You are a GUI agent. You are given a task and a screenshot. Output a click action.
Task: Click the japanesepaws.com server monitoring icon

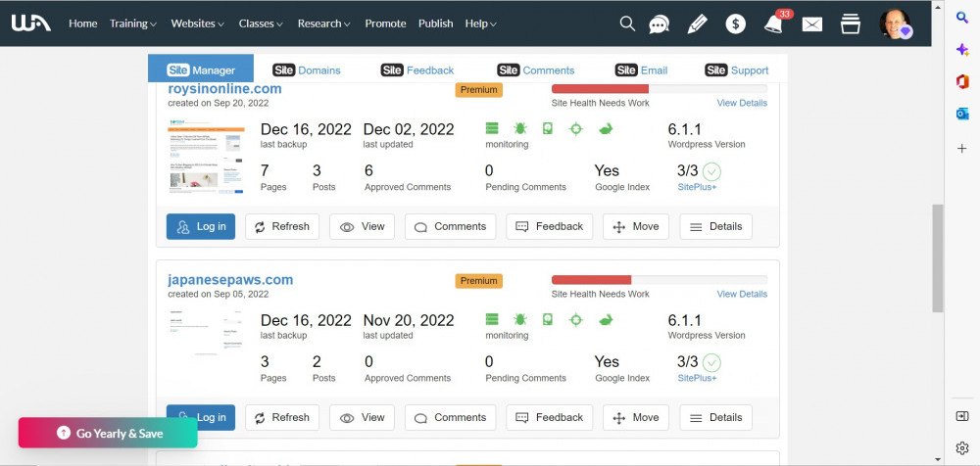coord(492,320)
